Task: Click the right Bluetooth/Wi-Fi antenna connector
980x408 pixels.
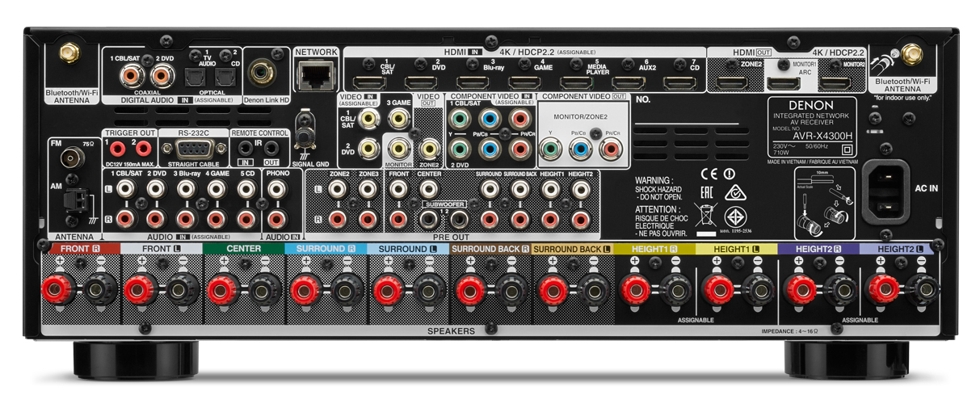Action: click(914, 56)
